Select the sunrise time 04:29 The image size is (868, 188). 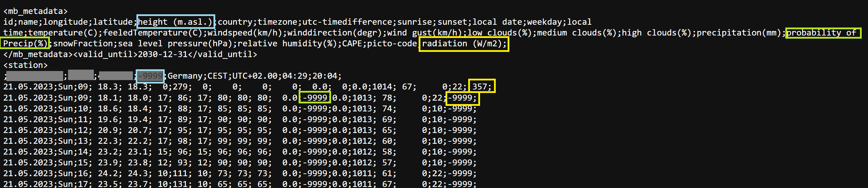pyautogui.click(x=295, y=76)
